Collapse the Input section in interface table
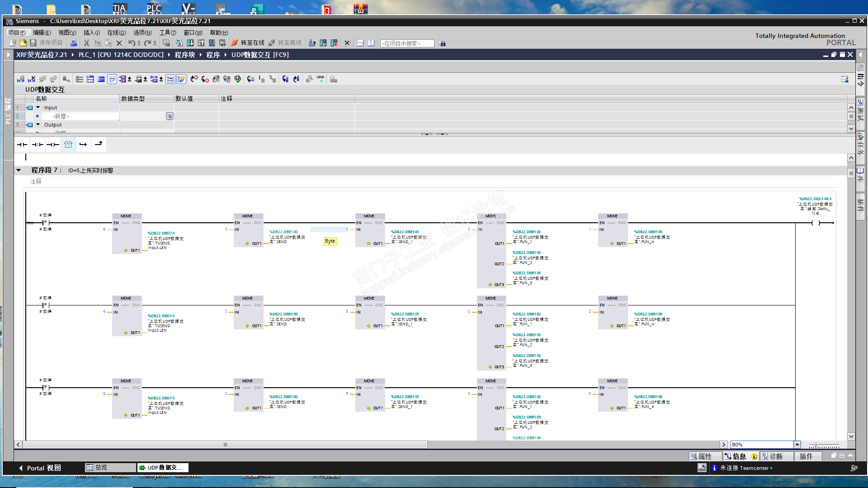 point(38,108)
